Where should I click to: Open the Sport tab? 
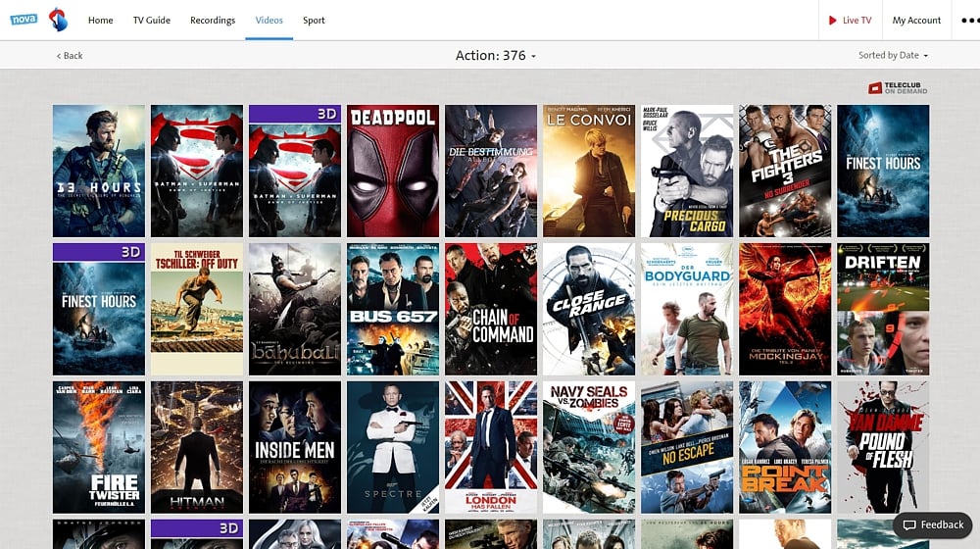point(314,20)
